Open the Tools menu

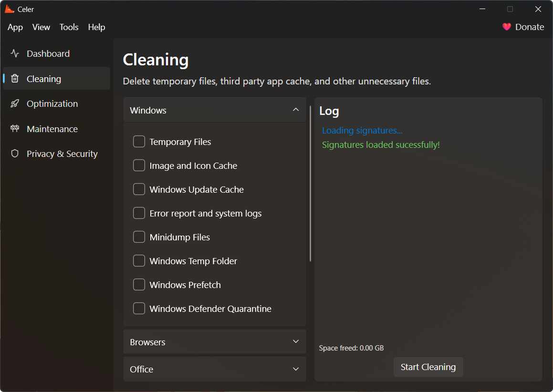[x=69, y=27]
